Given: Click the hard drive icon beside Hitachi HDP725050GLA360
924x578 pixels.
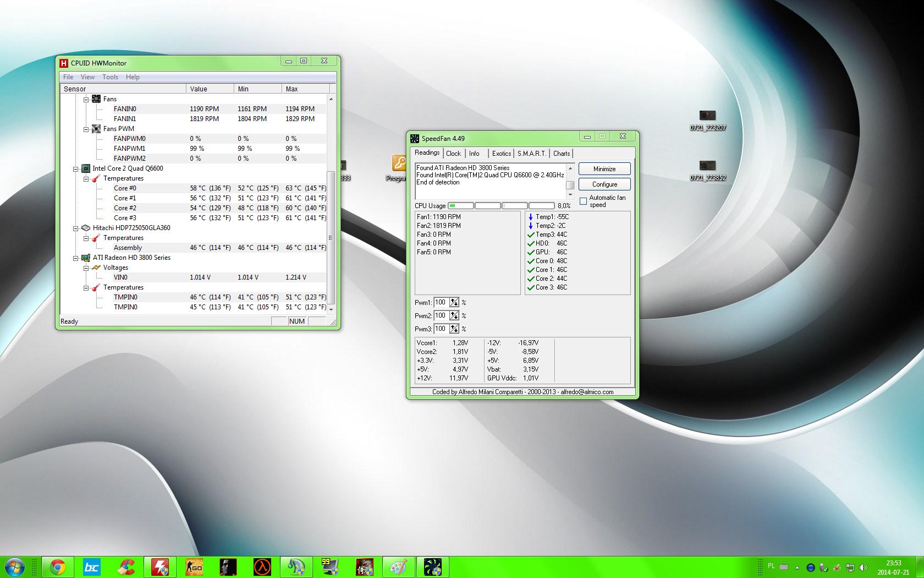Looking at the screenshot, I should coord(86,228).
